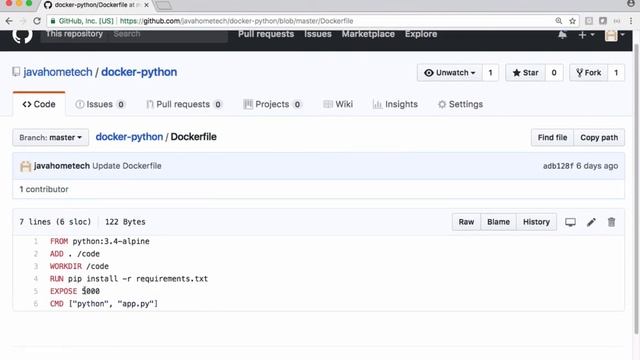Bookmark this page with star icon

pyautogui.click(x=572, y=21)
